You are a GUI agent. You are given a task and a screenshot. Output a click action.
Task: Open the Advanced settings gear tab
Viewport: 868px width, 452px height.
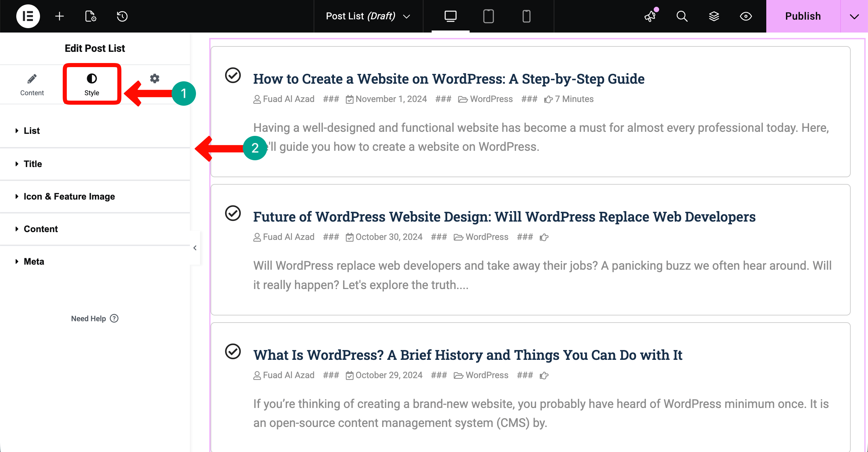pyautogui.click(x=155, y=79)
